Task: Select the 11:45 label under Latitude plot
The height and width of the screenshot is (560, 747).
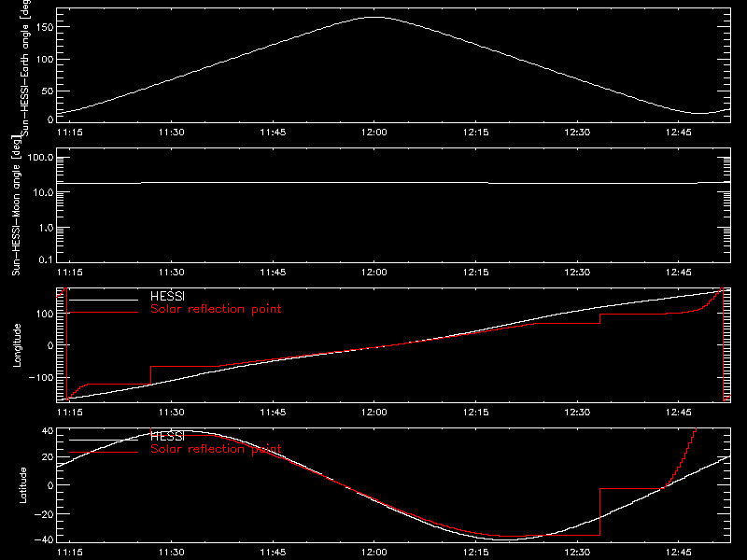Action: pyautogui.click(x=273, y=553)
